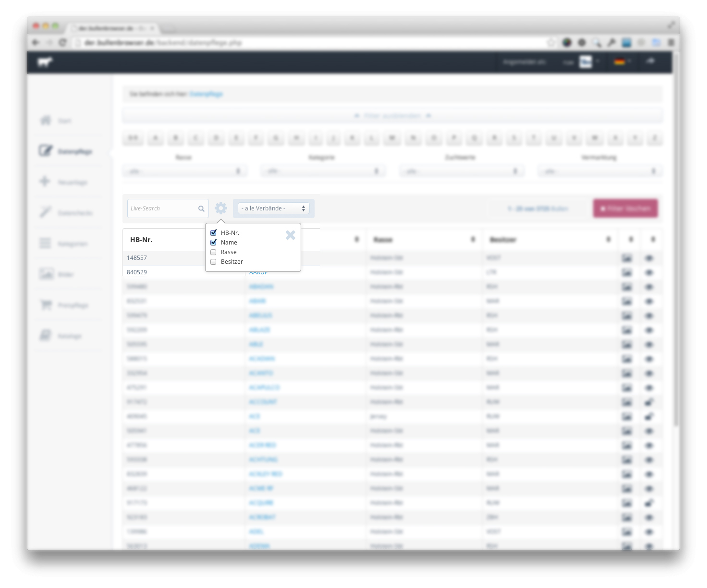Enable the Rasse column checkbox
Image resolution: width=707 pixels, height=588 pixels.
point(214,252)
